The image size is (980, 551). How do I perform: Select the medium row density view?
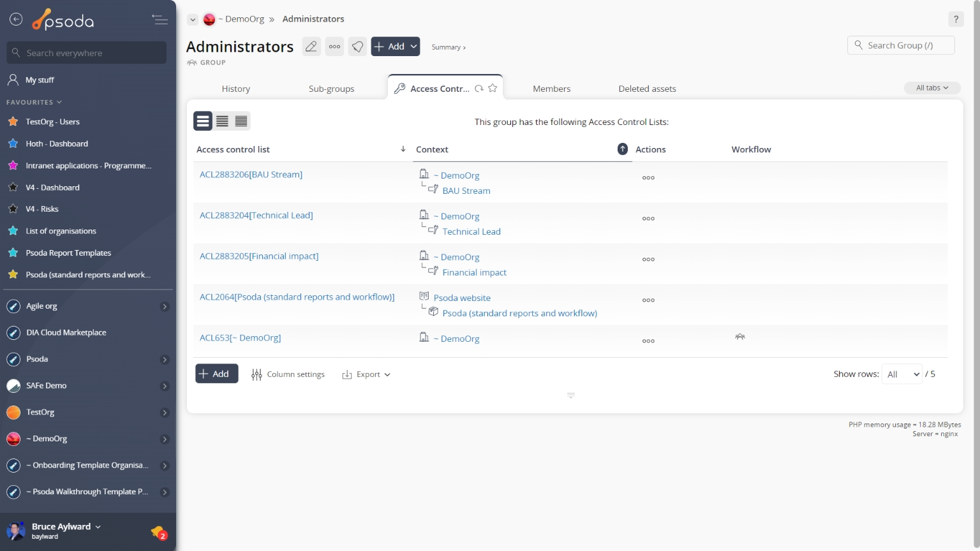click(x=222, y=121)
